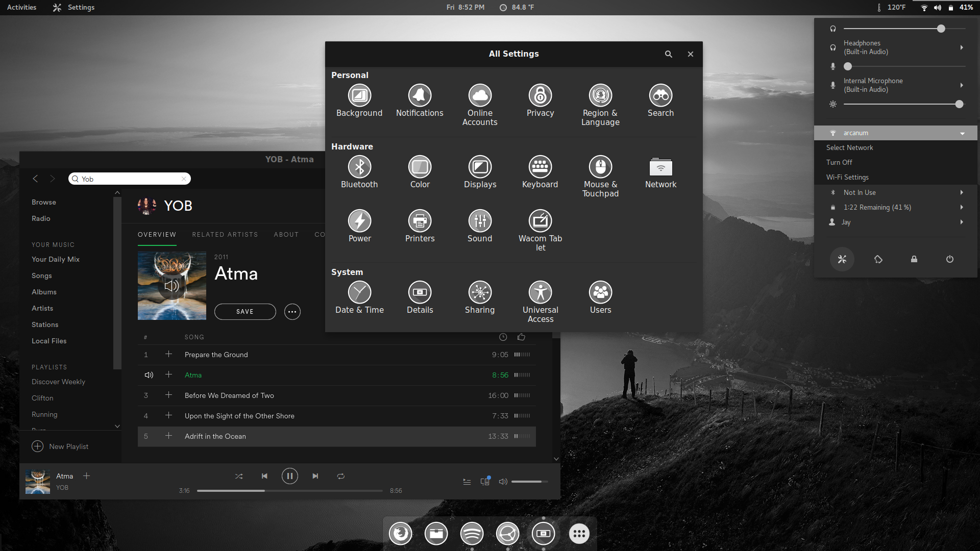Image resolution: width=980 pixels, height=551 pixels.
Task: Open Discover Weekly playlist
Action: pyautogui.click(x=58, y=382)
